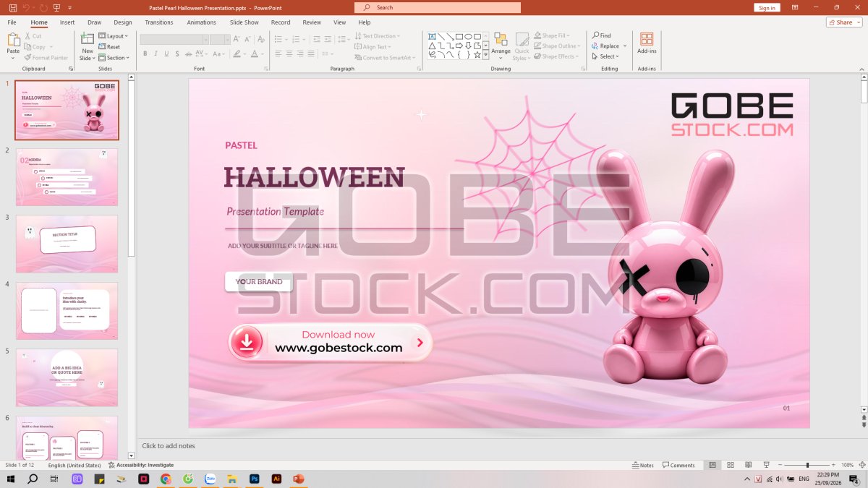Open the Drawing group dialog launcher

583,69
